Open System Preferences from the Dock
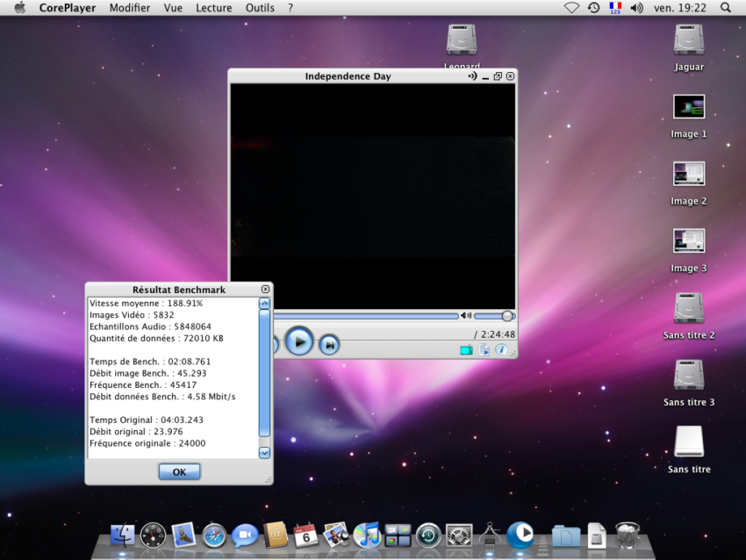 click(459, 535)
